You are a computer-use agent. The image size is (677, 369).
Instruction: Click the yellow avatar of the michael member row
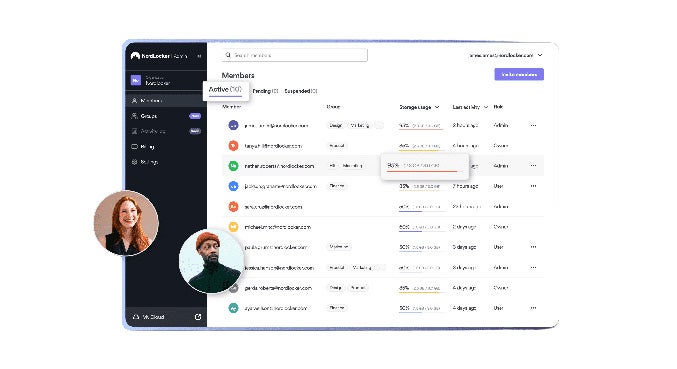coord(233,227)
